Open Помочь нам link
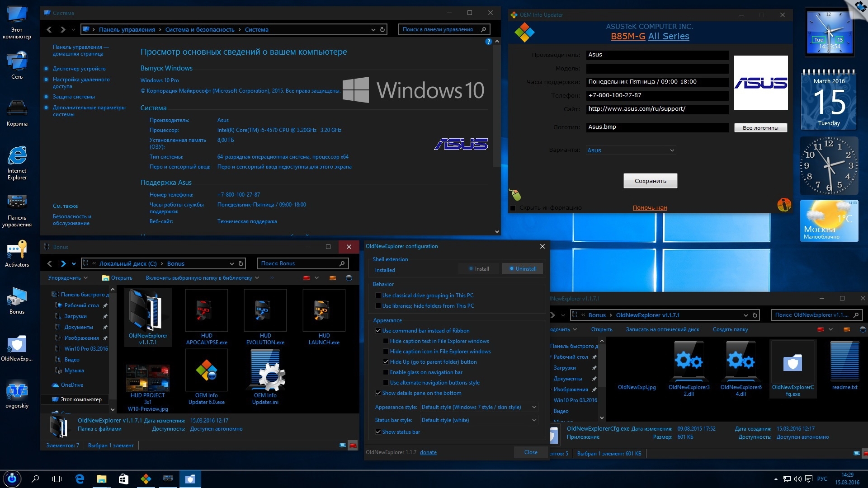This screenshot has height=488, width=868. tap(650, 208)
